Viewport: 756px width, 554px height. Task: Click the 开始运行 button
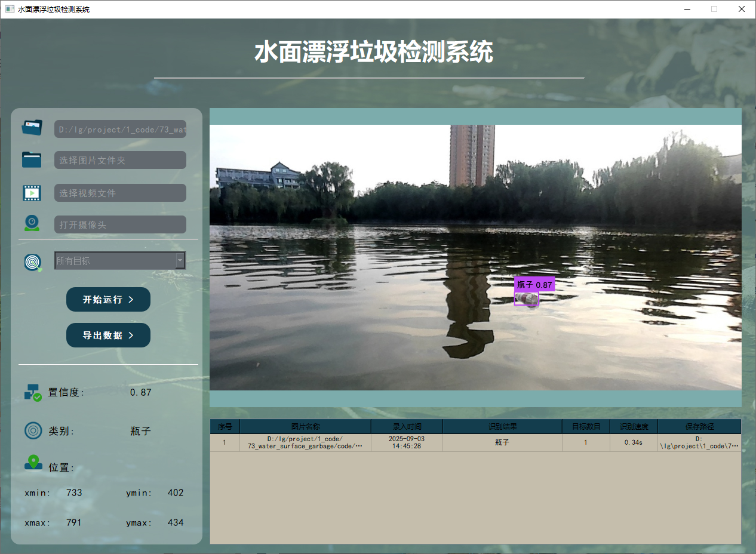(108, 299)
